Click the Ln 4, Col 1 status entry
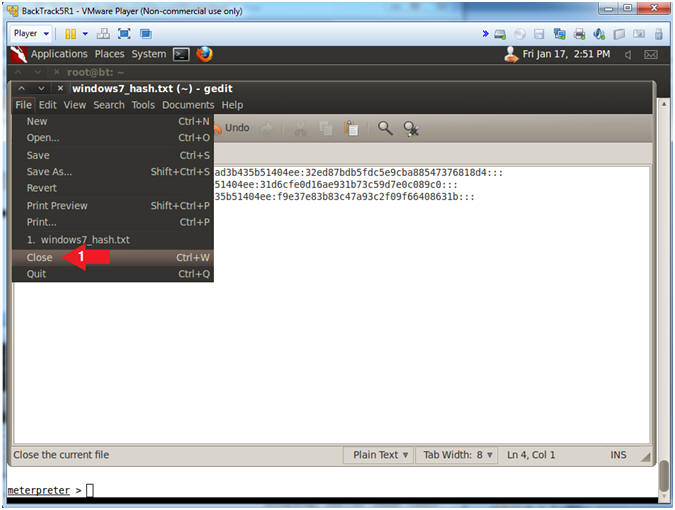675x510 pixels. click(531, 455)
